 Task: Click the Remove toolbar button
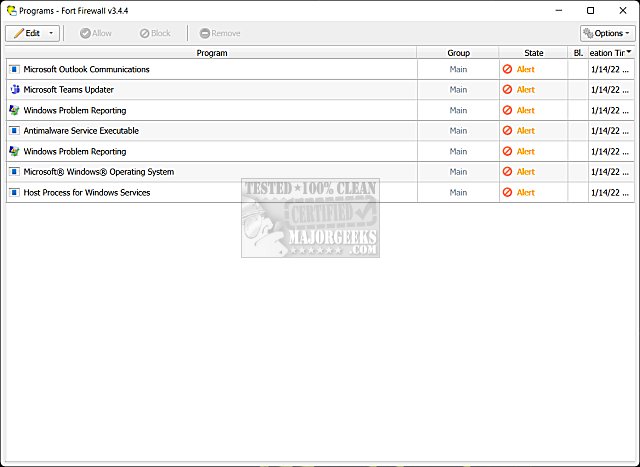click(x=220, y=33)
